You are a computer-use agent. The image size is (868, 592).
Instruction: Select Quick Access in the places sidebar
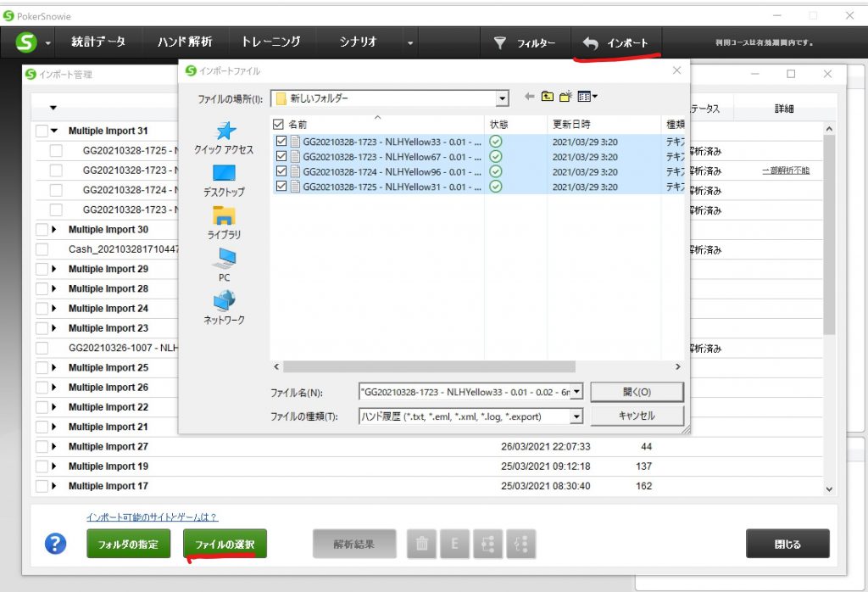[x=224, y=138]
